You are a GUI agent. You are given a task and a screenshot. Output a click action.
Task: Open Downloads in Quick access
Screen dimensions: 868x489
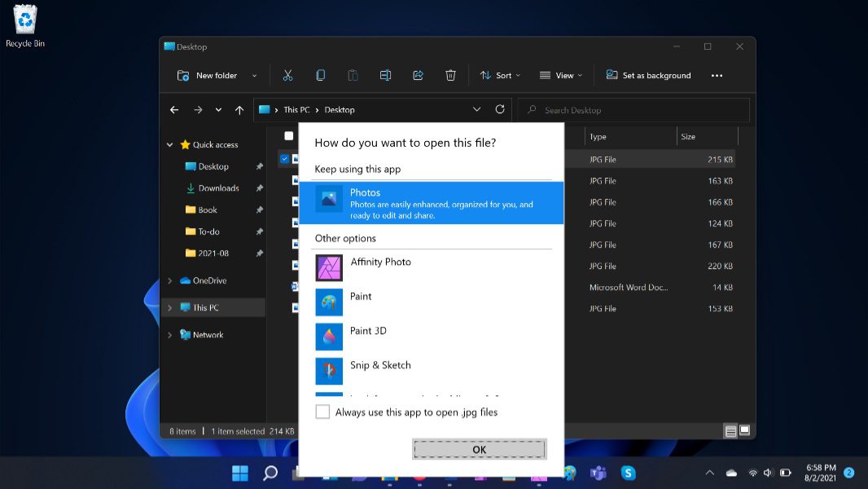click(218, 188)
